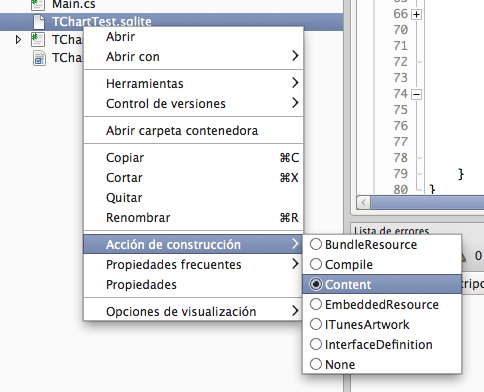Click the editor horizontal scrollbar

pos(427,202)
